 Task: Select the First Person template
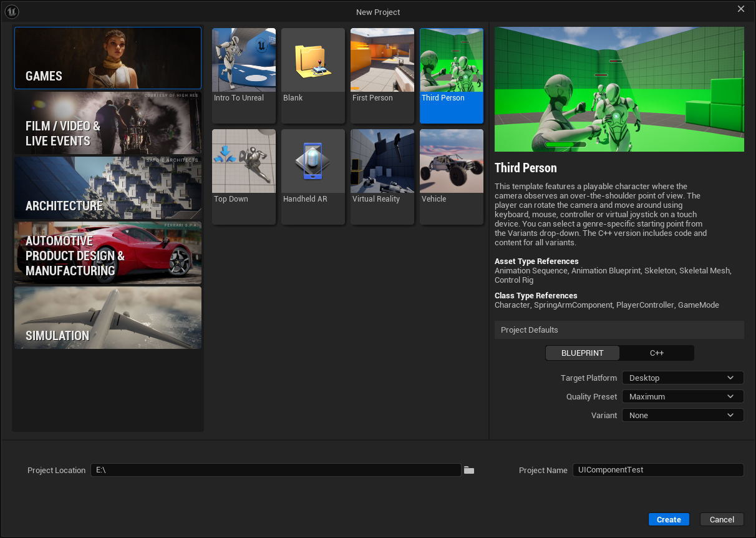coord(382,76)
